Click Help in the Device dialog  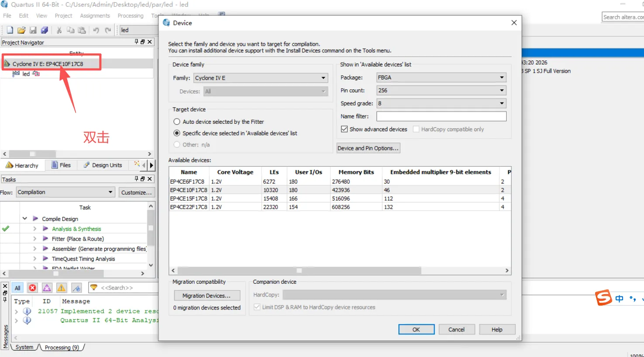click(x=497, y=330)
